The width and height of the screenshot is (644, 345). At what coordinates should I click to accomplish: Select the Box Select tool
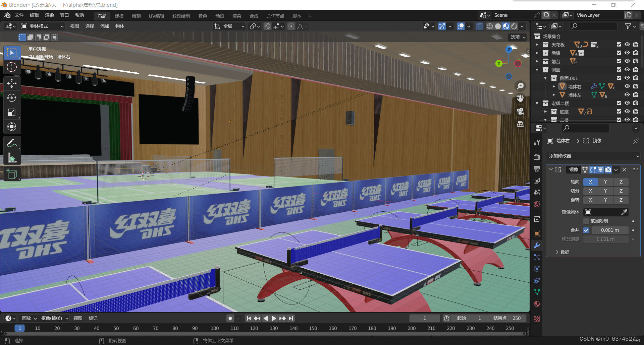pyautogui.click(x=12, y=53)
